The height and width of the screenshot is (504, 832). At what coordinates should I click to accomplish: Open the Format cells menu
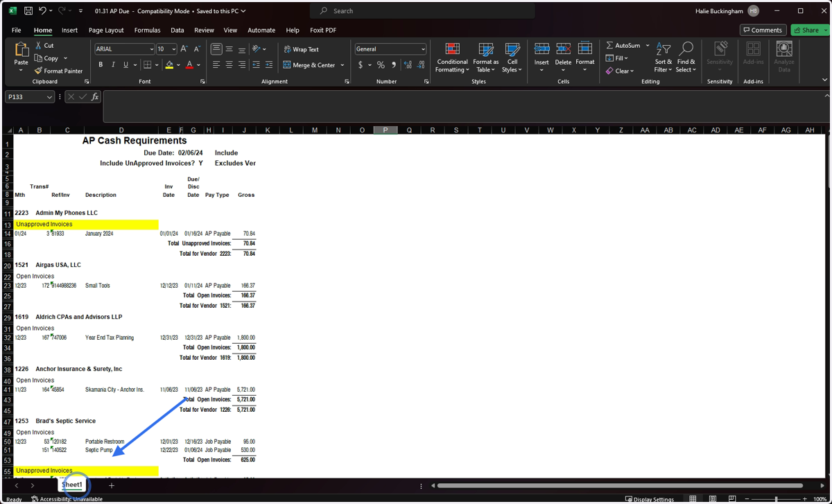coord(584,58)
